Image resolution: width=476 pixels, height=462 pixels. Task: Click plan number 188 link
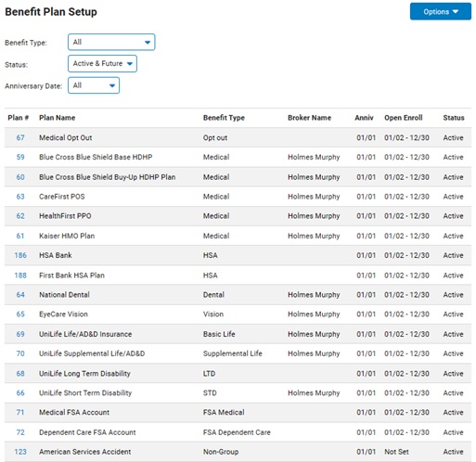coord(20,276)
